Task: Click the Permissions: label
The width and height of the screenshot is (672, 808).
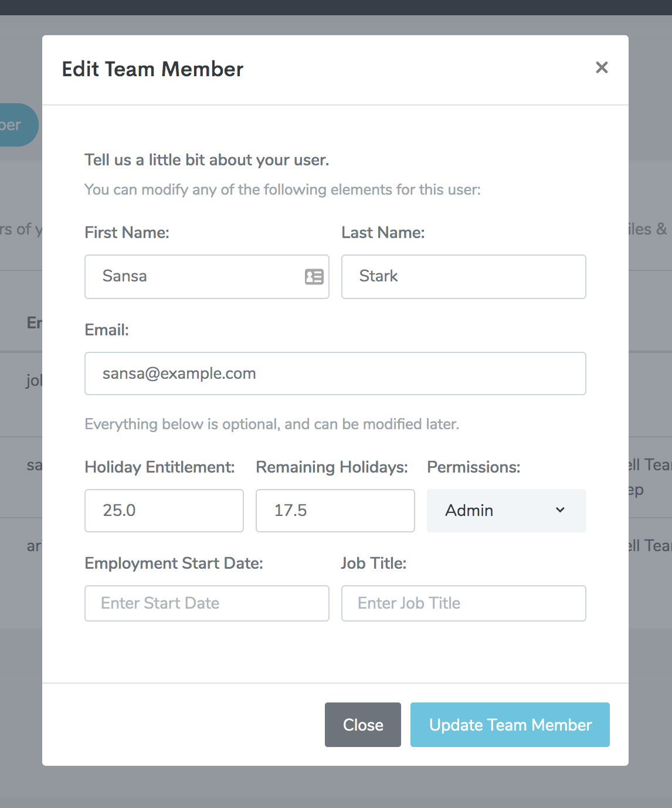Action: coord(474,467)
